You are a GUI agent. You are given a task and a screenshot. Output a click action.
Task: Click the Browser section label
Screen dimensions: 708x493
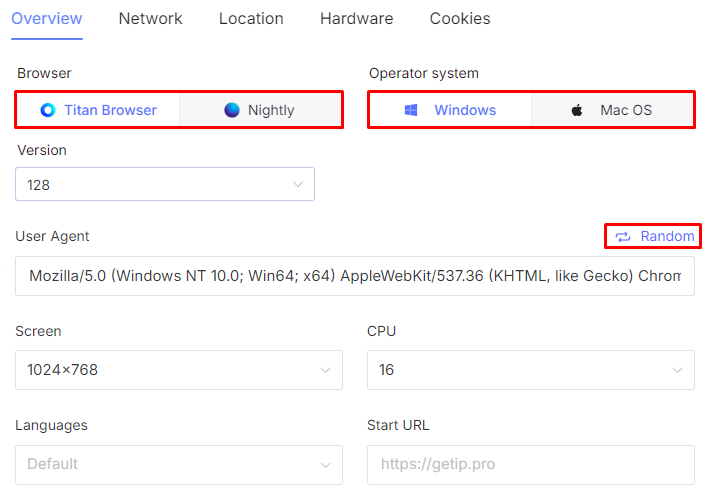point(44,73)
